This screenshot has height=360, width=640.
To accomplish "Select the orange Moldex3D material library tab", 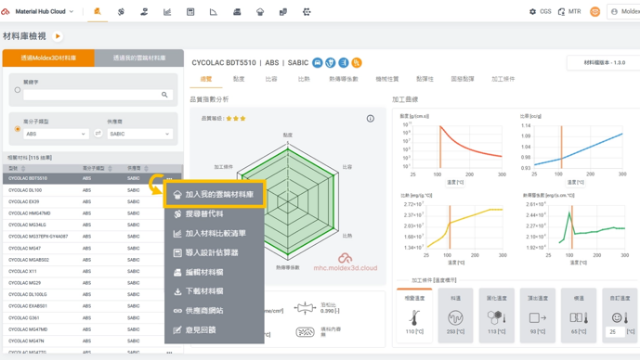I will click(49, 58).
